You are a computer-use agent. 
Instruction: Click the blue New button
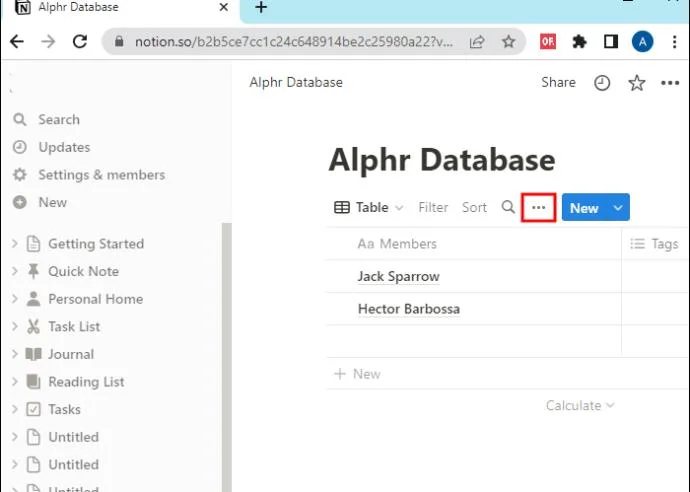click(584, 207)
